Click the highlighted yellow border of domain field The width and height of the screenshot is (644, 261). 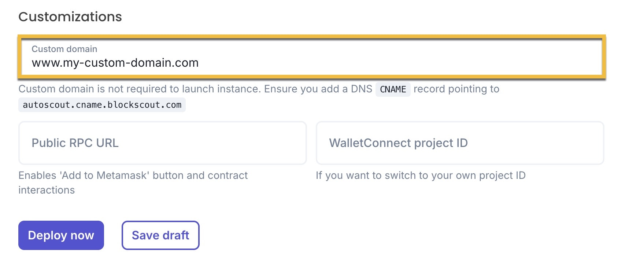point(311,37)
